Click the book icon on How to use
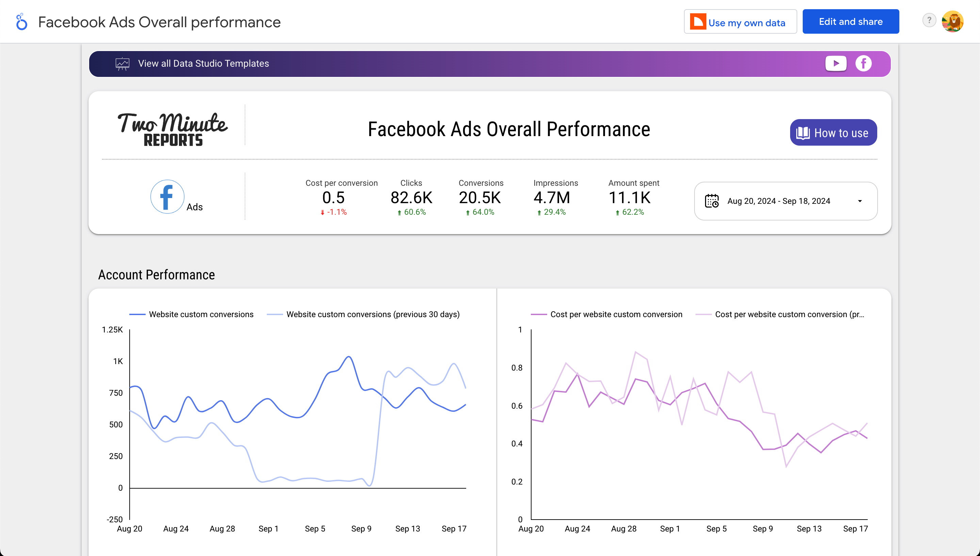The width and height of the screenshot is (980, 556). pos(802,133)
